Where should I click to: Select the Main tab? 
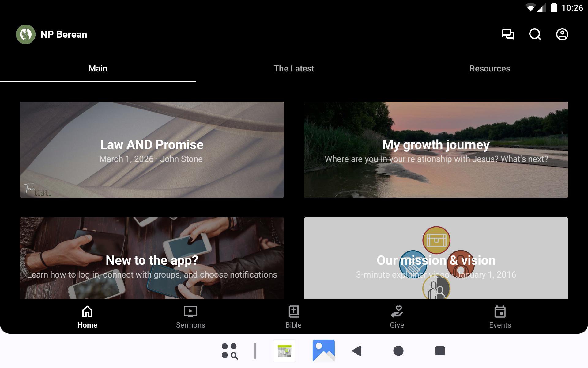tap(98, 69)
